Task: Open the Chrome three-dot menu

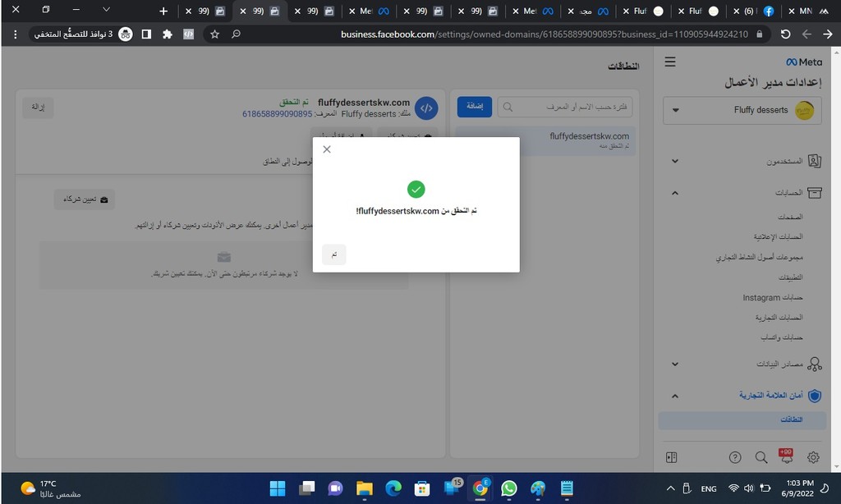Action: [15, 34]
